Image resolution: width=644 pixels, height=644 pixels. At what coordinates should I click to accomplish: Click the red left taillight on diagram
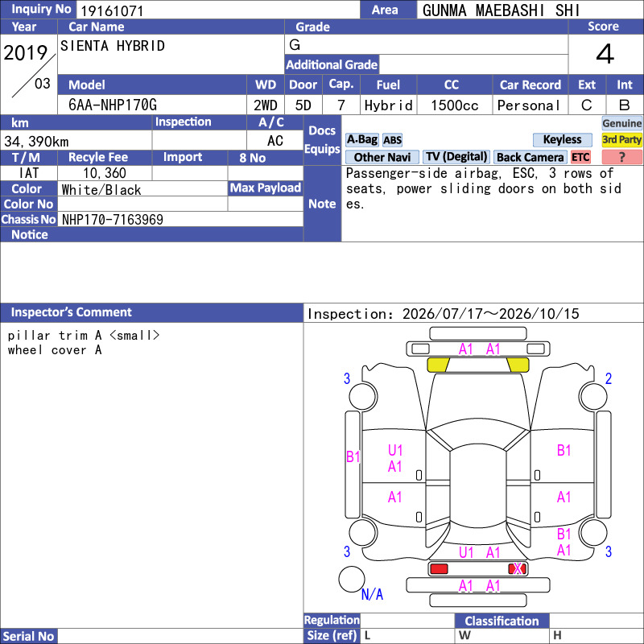(439, 569)
